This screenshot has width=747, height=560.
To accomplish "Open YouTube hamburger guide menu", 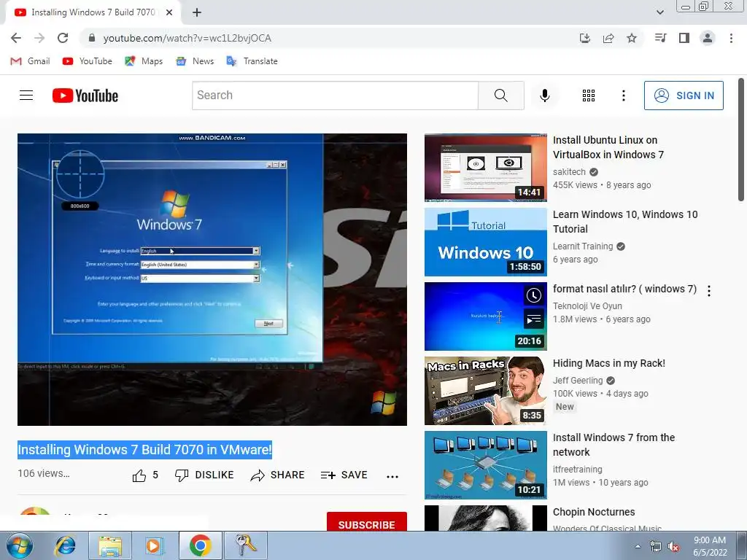I will click(x=26, y=96).
